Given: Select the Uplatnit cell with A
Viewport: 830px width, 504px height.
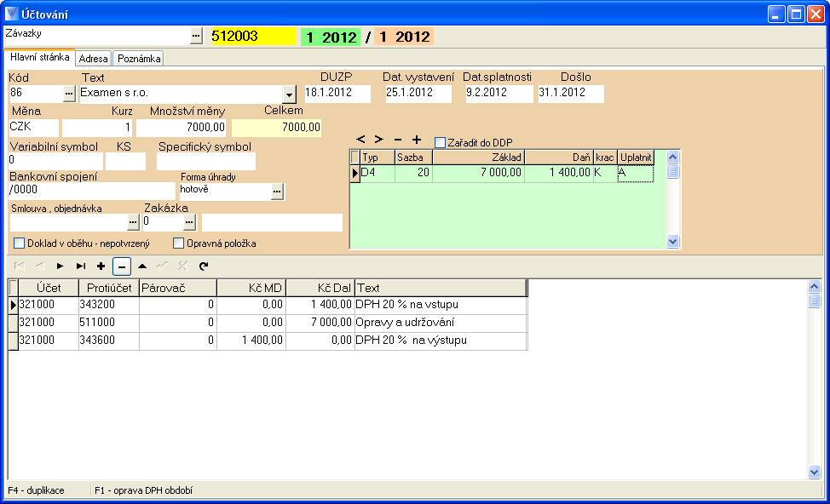Looking at the screenshot, I should pos(635,173).
